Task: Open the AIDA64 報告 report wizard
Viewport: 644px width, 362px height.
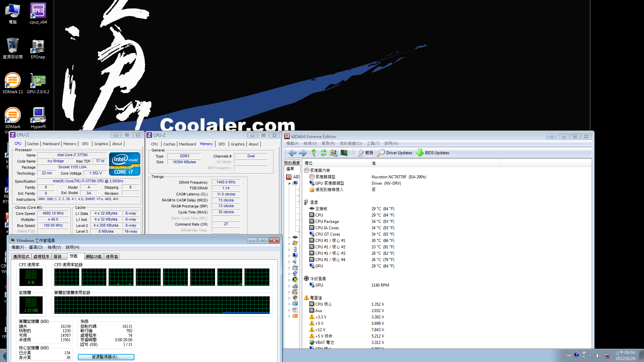Action: (x=365, y=153)
